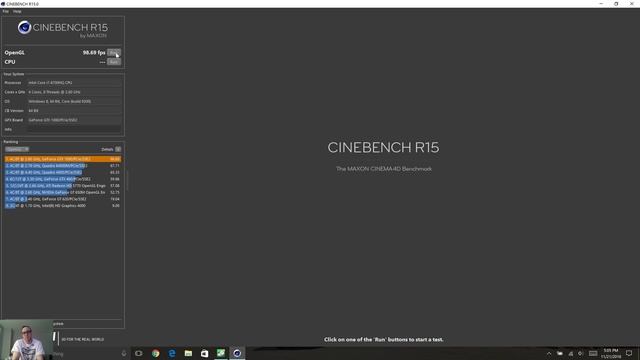The width and height of the screenshot is (640, 360).
Task: Open the Action Center notifications icon
Action: 629,353
